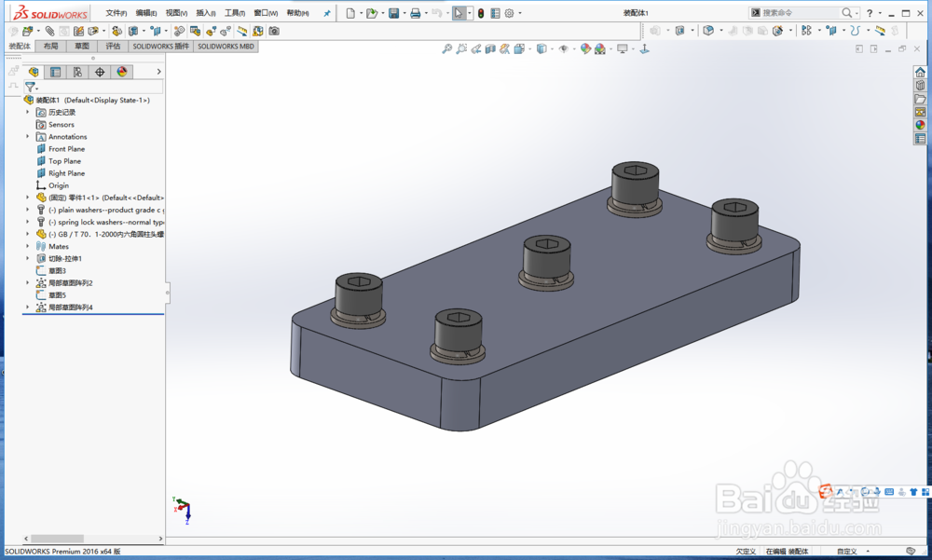This screenshot has height=560, width=932.
Task: Click the Section View icon
Action: coord(490,48)
